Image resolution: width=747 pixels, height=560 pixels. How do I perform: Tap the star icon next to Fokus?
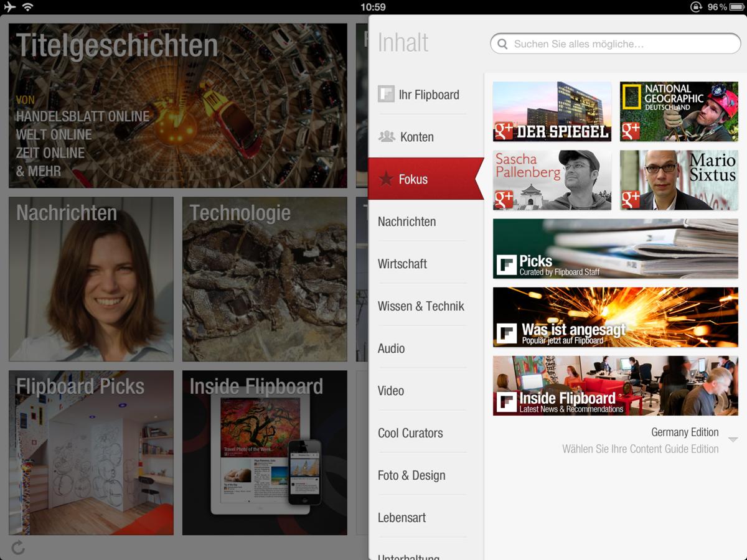[386, 179]
